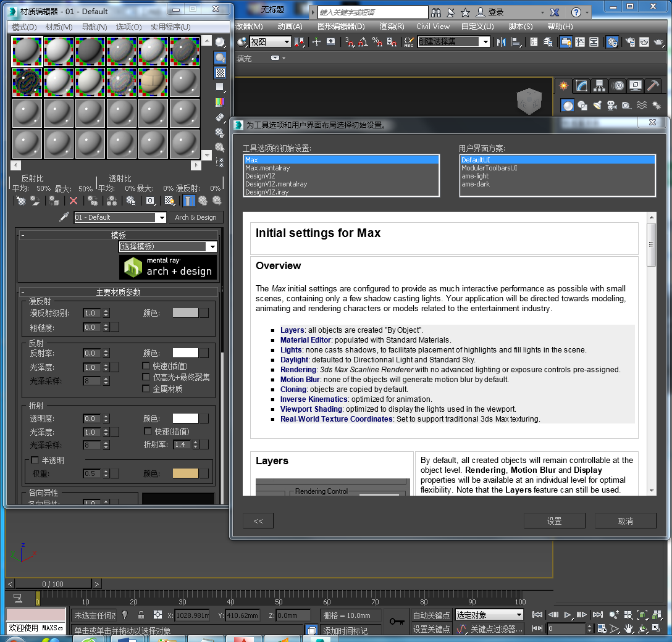The width and height of the screenshot is (672, 642).
Task: Click Pan View hand icon
Action: (628, 628)
